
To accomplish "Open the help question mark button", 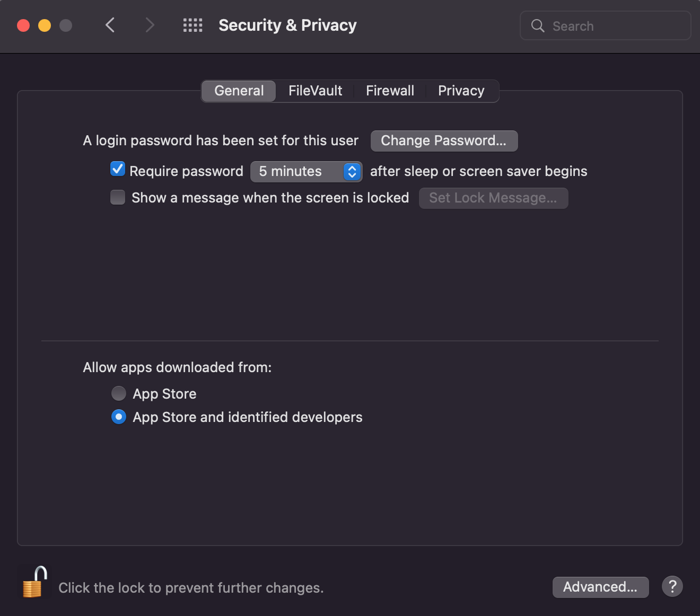I will [x=672, y=587].
